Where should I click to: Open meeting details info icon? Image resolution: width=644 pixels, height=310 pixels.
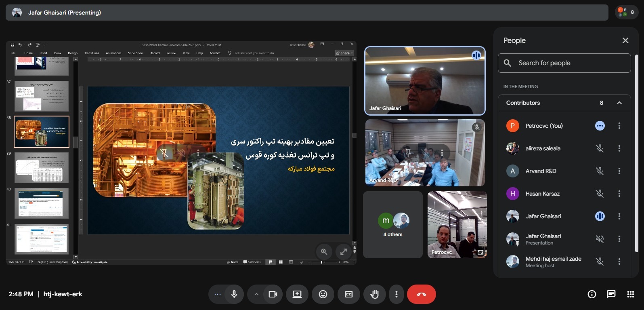[592, 294]
